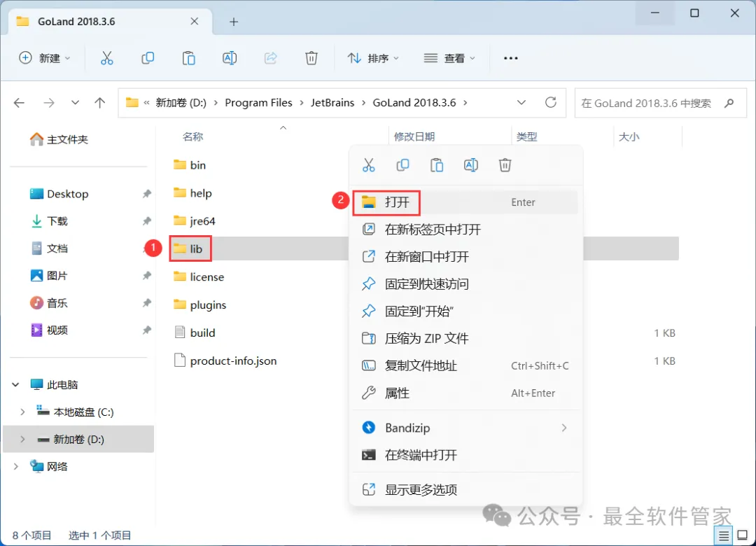
Task: Open 主文件夹 in the sidebar
Action: tap(59, 139)
